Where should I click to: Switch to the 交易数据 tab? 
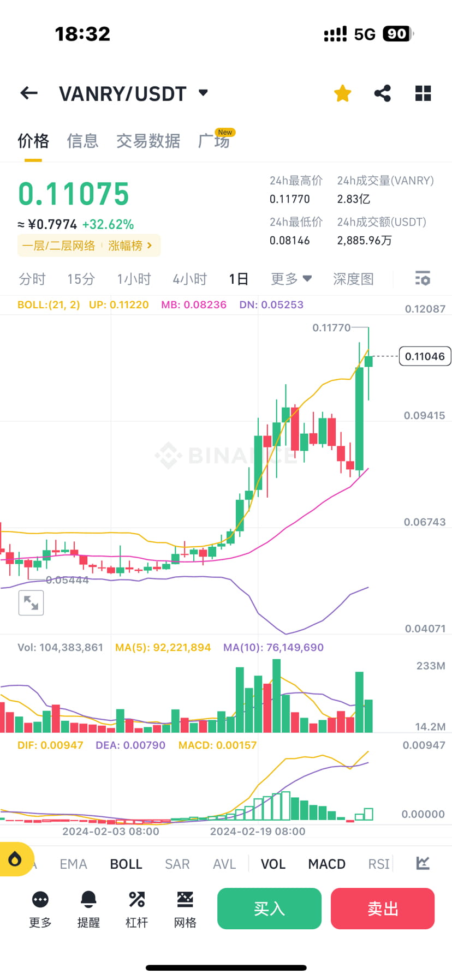[148, 141]
